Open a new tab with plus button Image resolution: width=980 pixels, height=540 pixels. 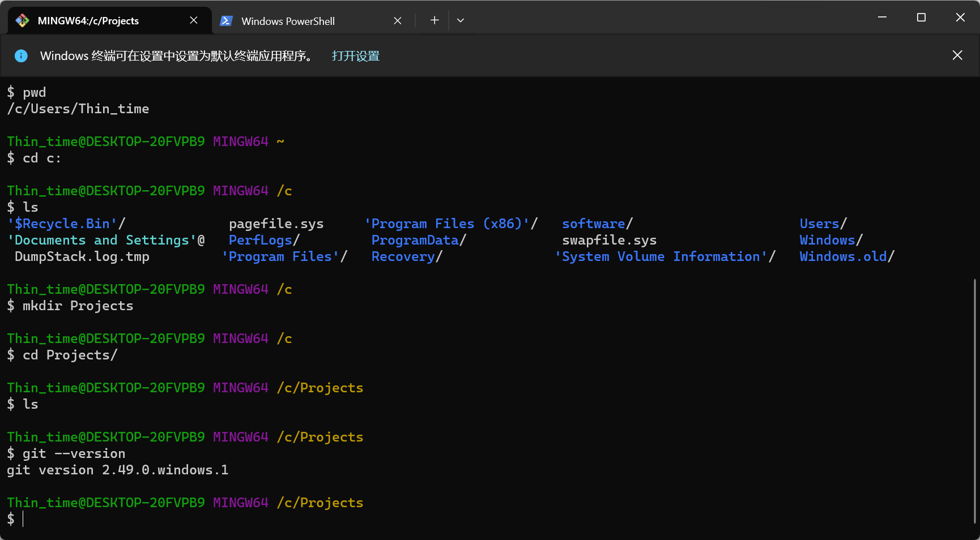pyautogui.click(x=434, y=20)
